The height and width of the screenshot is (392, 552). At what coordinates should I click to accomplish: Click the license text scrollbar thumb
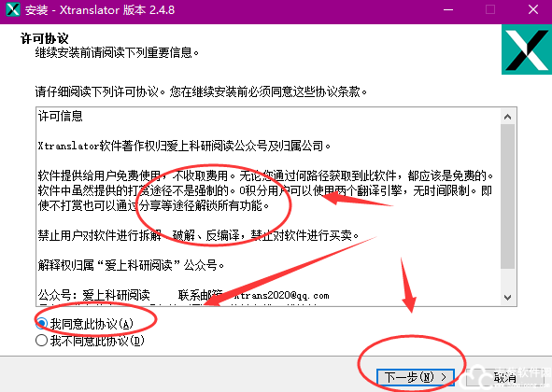[508, 196]
